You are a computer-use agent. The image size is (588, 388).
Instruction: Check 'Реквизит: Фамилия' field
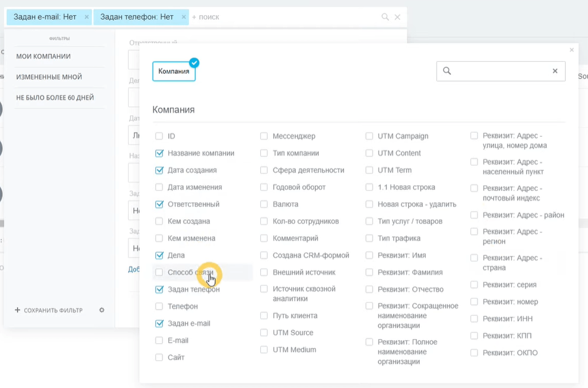pos(370,272)
